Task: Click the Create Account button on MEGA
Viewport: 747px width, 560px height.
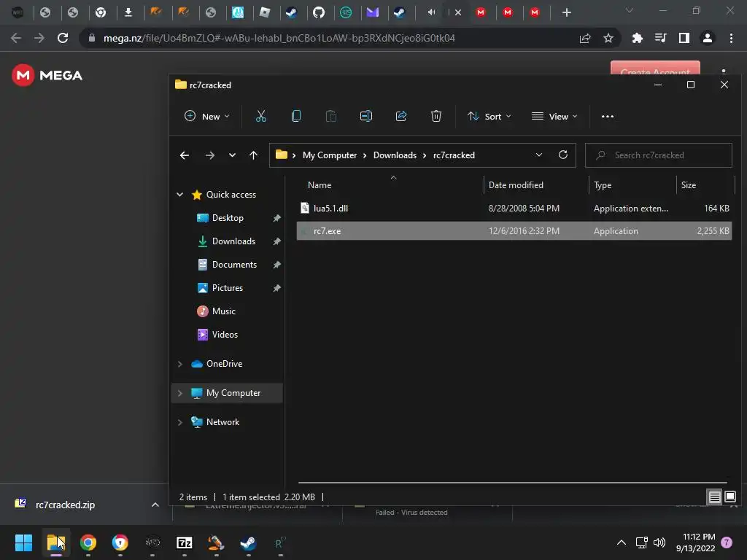Action: (655, 68)
